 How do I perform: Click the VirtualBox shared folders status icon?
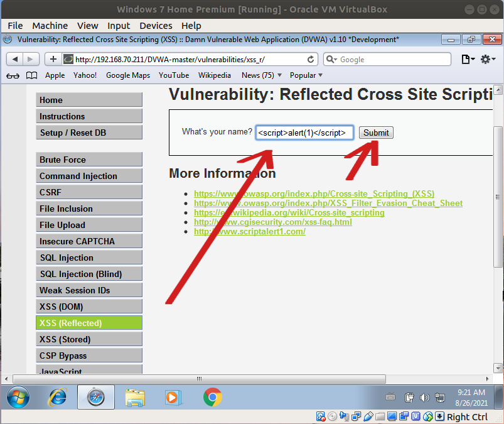tap(380, 416)
